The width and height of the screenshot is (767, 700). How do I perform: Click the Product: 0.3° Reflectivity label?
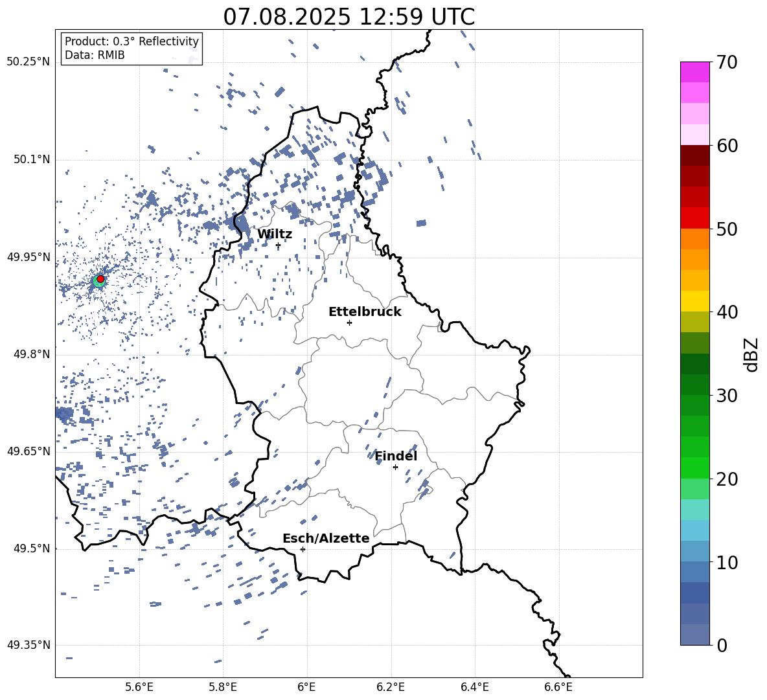[x=132, y=41]
